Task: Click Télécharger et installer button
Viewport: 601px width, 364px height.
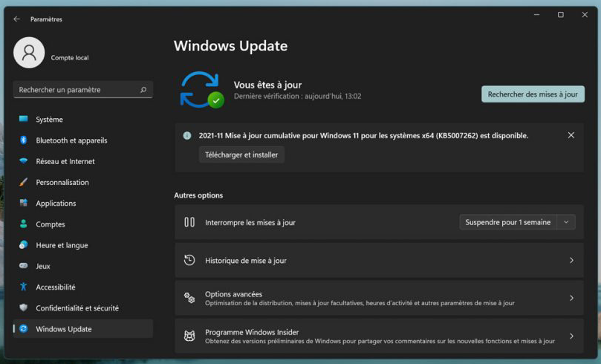Action: (x=241, y=155)
